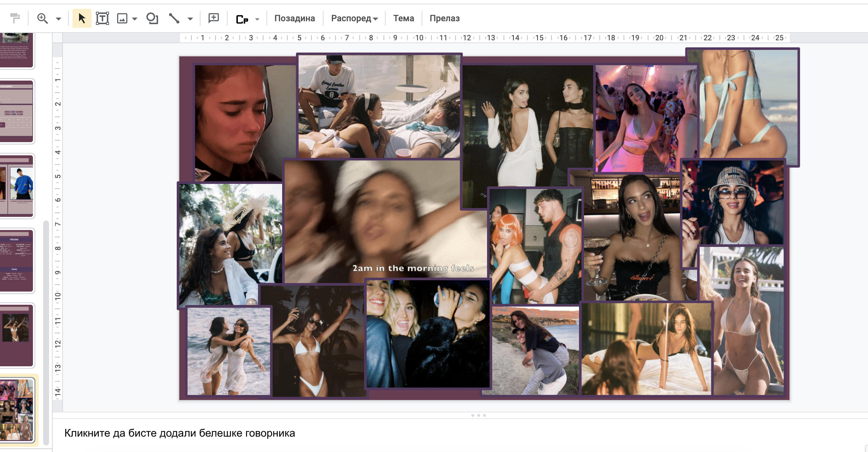Select the white backless dress night photo
The image size is (868, 452).
coord(527,137)
